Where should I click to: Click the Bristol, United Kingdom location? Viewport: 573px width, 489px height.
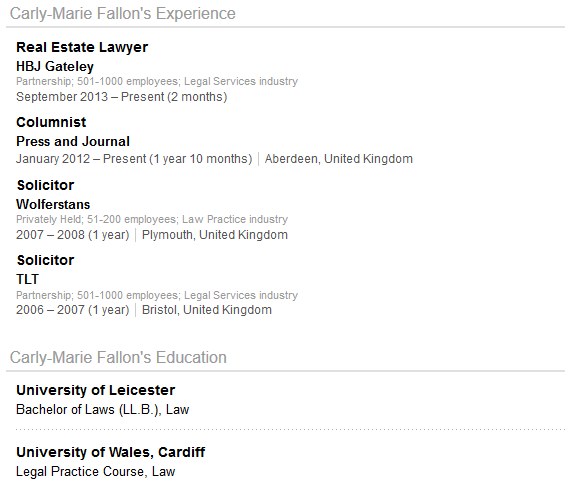pyautogui.click(x=207, y=310)
